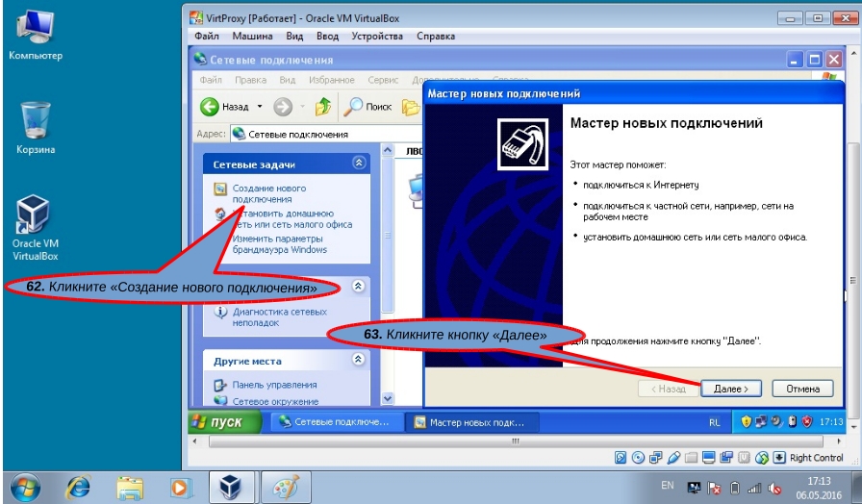Click Изменить параметры брандмауэра Windows
This screenshot has height=504, width=862.
pos(280,244)
